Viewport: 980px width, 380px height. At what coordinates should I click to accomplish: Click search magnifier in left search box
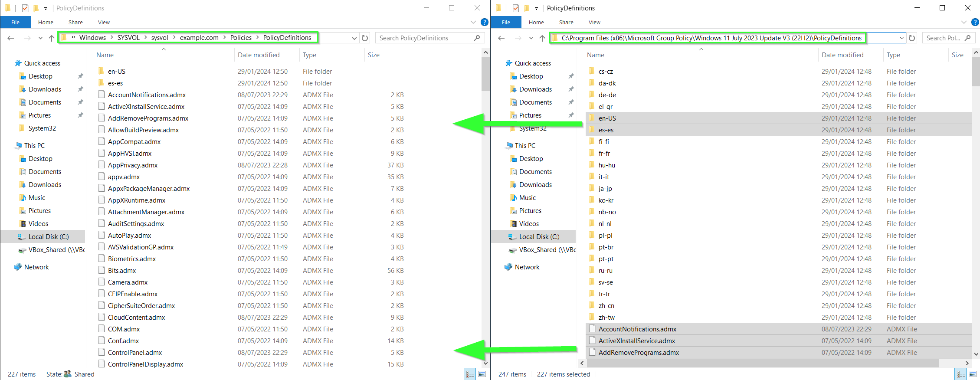click(x=477, y=38)
